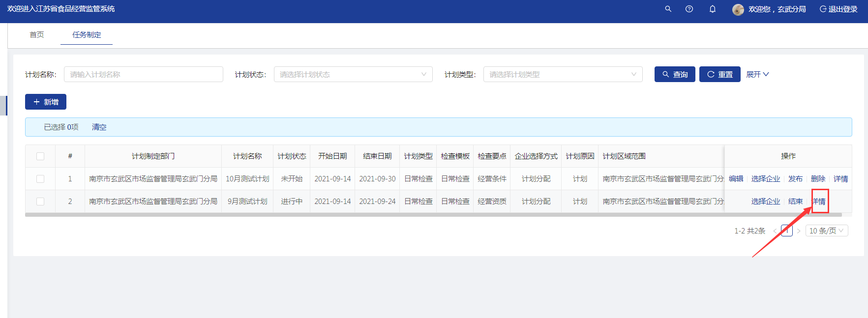Click the 退出登录 logout icon

[x=823, y=9]
